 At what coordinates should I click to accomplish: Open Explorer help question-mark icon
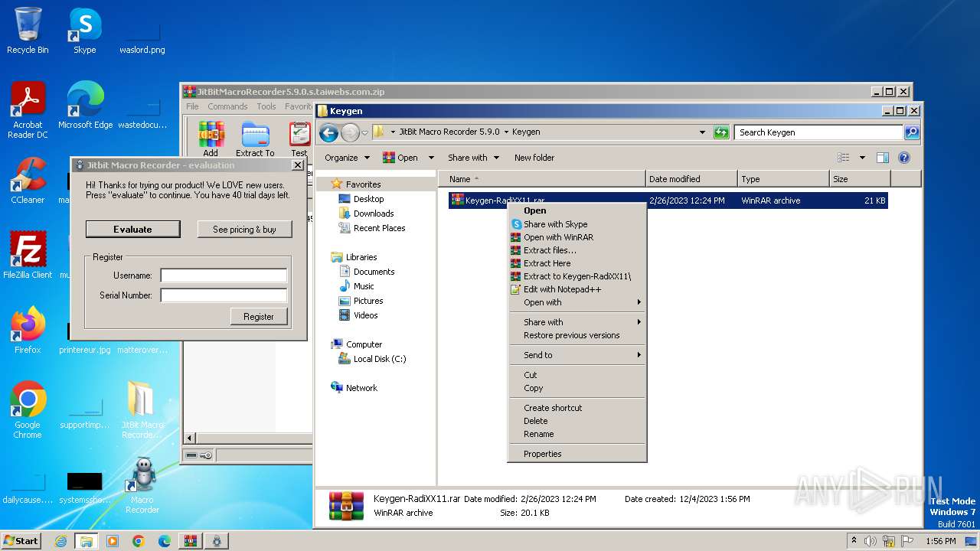[903, 158]
